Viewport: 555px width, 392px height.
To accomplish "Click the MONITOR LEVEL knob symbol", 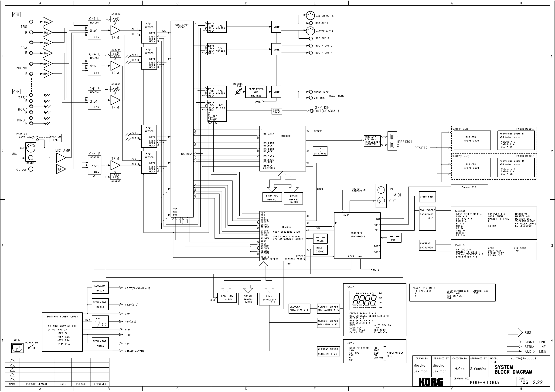I will (238, 92).
